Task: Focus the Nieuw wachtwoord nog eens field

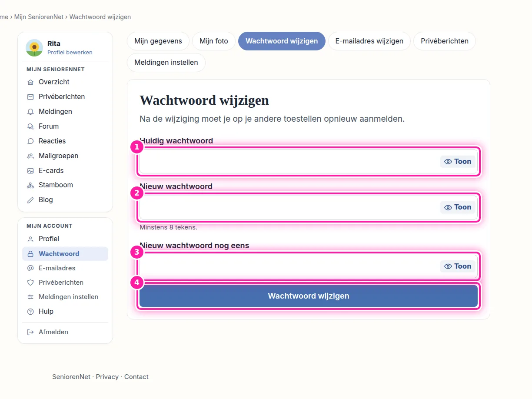Action: (309, 266)
